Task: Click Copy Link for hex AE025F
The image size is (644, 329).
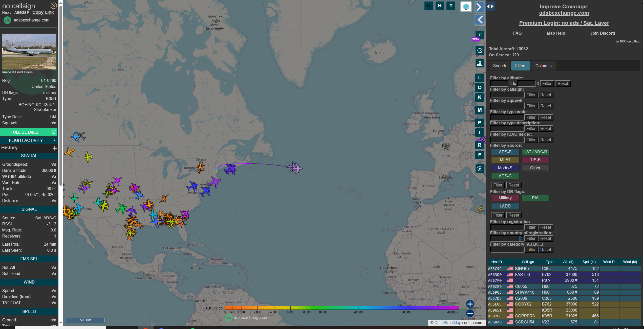Action: point(43,12)
